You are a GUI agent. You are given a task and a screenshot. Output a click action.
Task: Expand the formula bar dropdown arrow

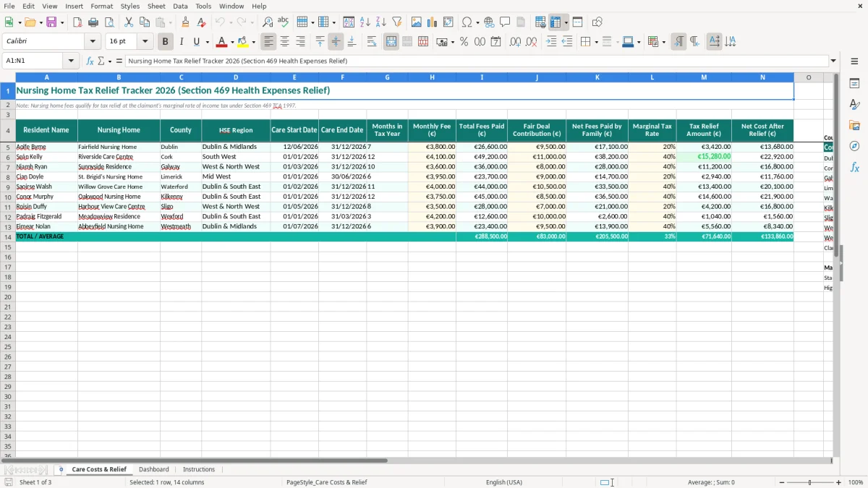coord(833,61)
